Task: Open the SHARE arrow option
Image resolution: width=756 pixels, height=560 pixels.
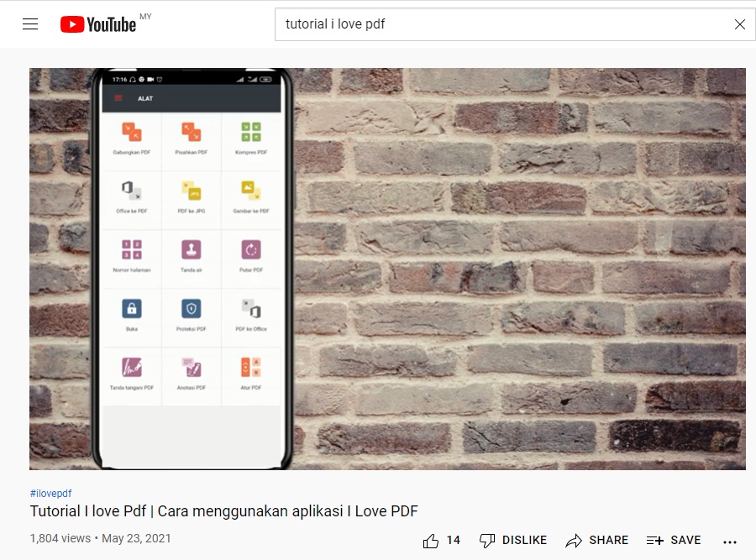Action: click(597, 540)
